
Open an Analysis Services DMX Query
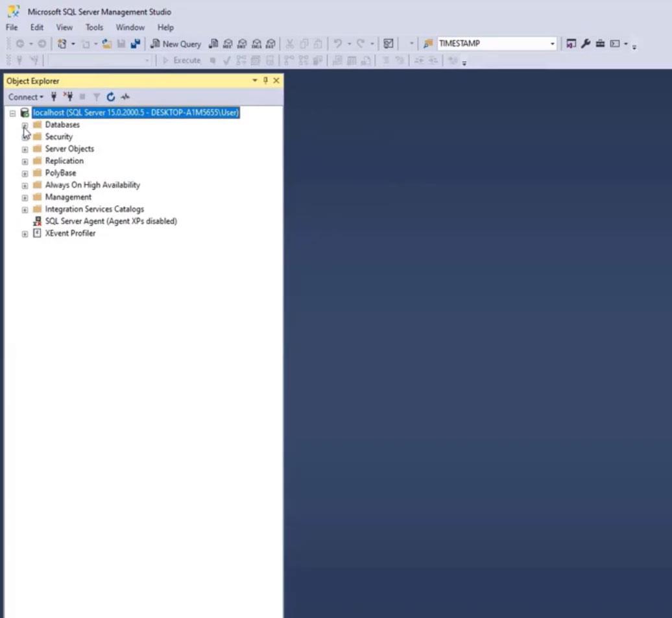click(242, 43)
